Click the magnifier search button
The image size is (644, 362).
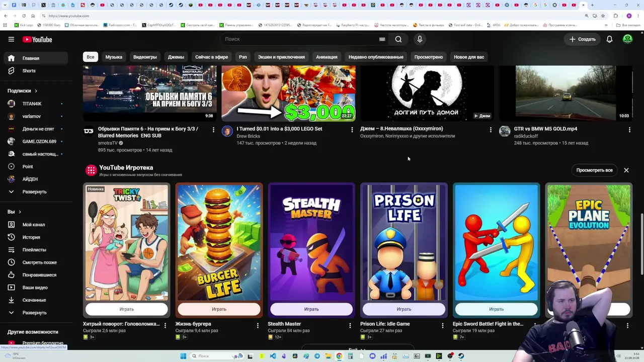click(x=398, y=39)
